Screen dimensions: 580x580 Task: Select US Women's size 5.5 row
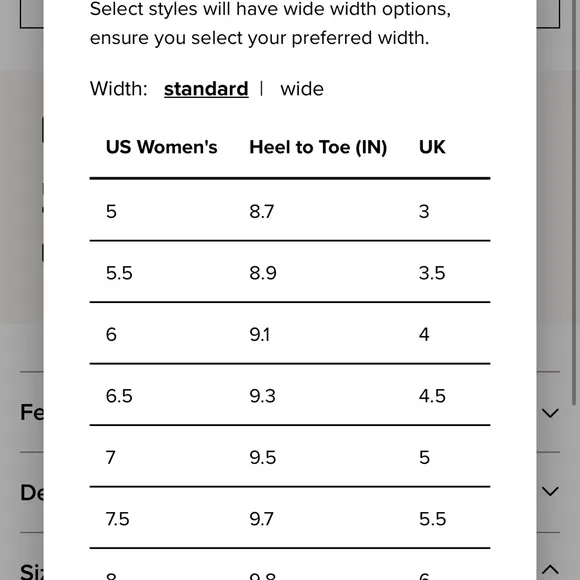[290, 272]
